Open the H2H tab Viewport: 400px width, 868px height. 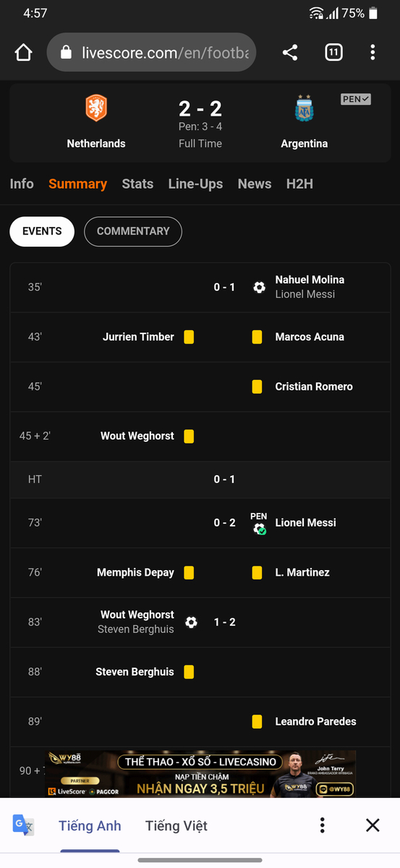[299, 184]
